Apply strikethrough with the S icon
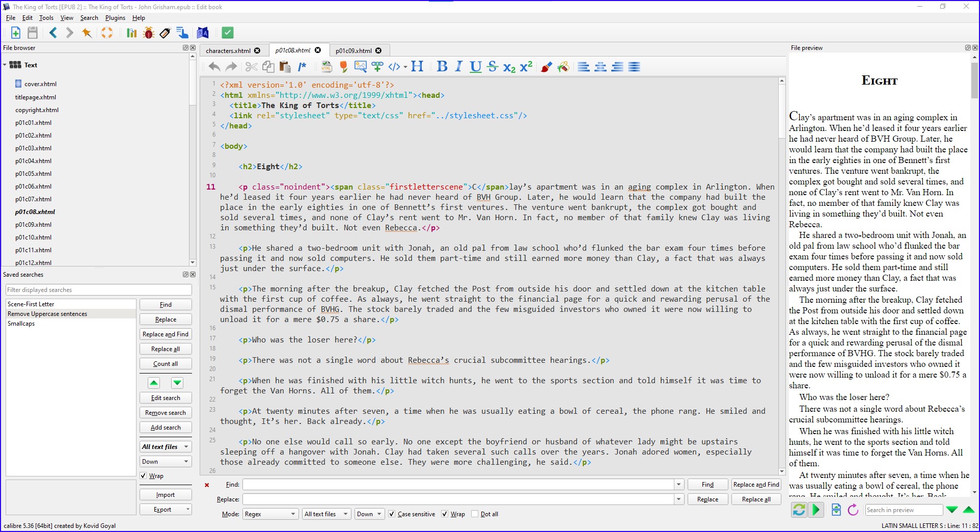The height and width of the screenshot is (532, 980). 492,67
